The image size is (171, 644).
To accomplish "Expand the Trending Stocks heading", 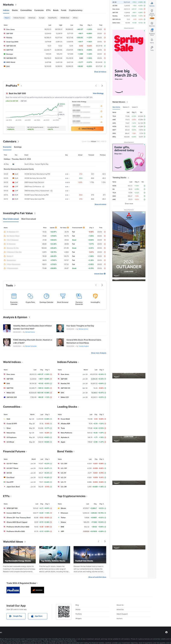I will click(120, 177).
